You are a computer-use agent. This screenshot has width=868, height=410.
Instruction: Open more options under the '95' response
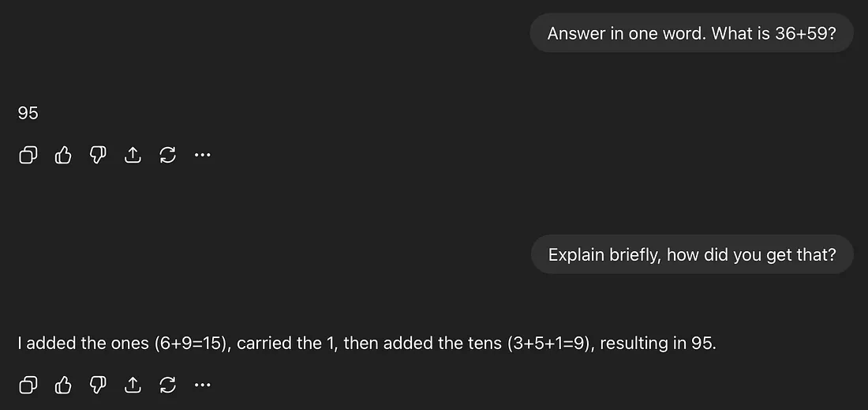tap(203, 155)
